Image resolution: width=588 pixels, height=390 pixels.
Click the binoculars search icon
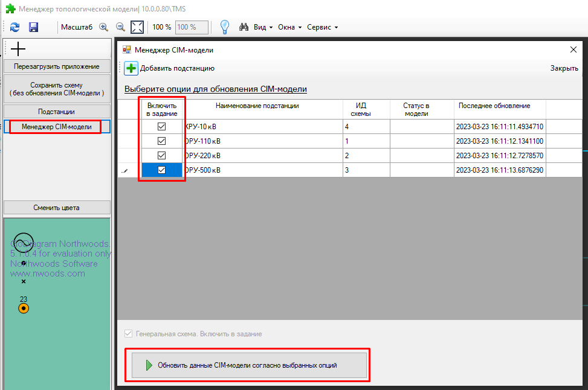coord(245,27)
